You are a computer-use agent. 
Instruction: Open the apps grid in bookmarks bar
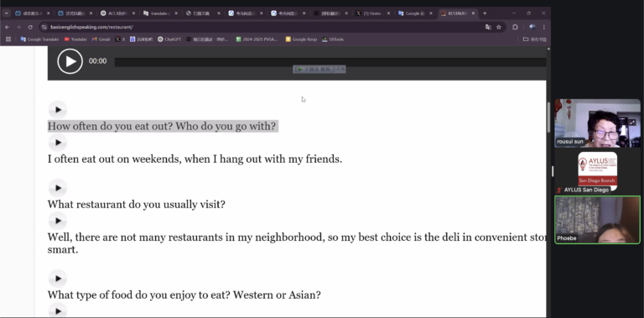point(8,39)
